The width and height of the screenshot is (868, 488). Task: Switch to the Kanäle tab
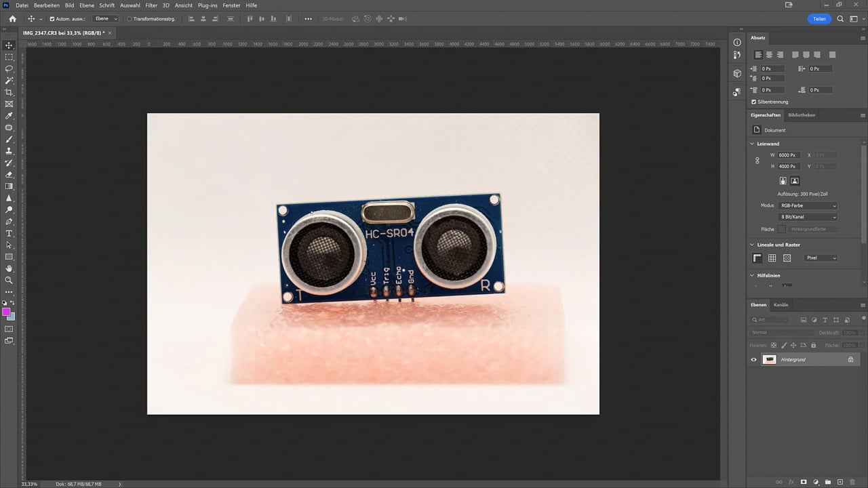pyautogui.click(x=781, y=305)
